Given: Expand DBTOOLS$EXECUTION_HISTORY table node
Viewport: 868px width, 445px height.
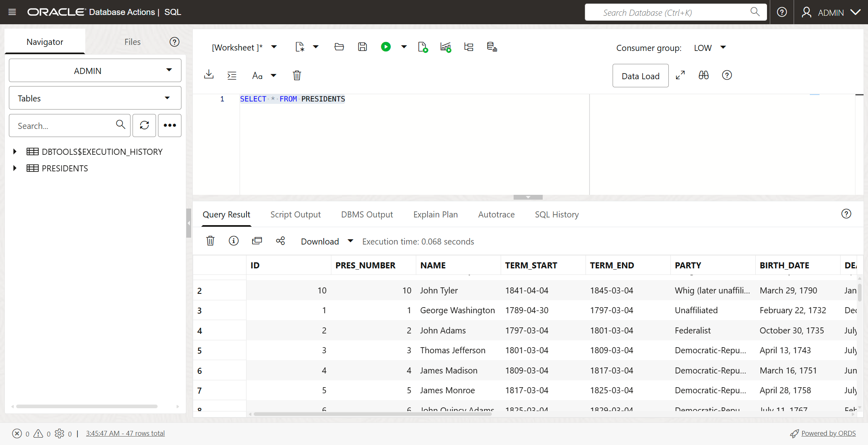Looking at the screenshot, I should [x=15, y=152].
